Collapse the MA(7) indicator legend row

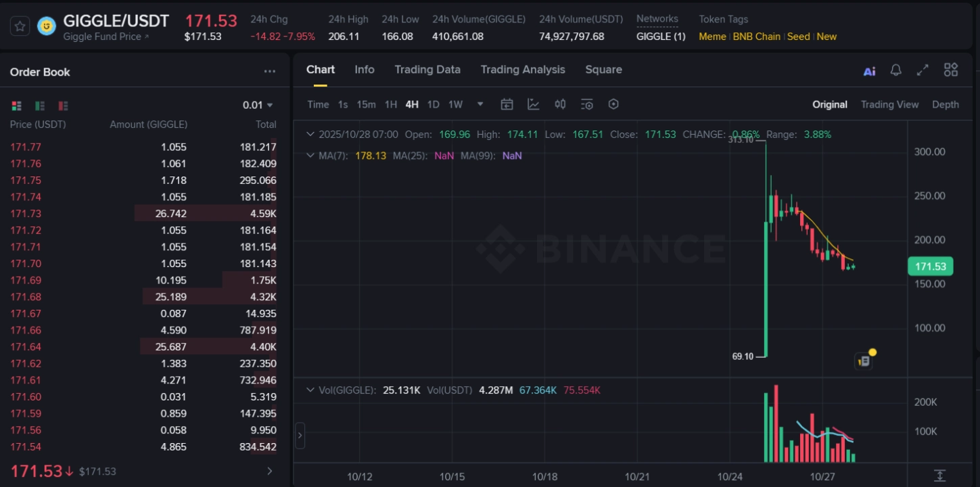click(310, 156)
